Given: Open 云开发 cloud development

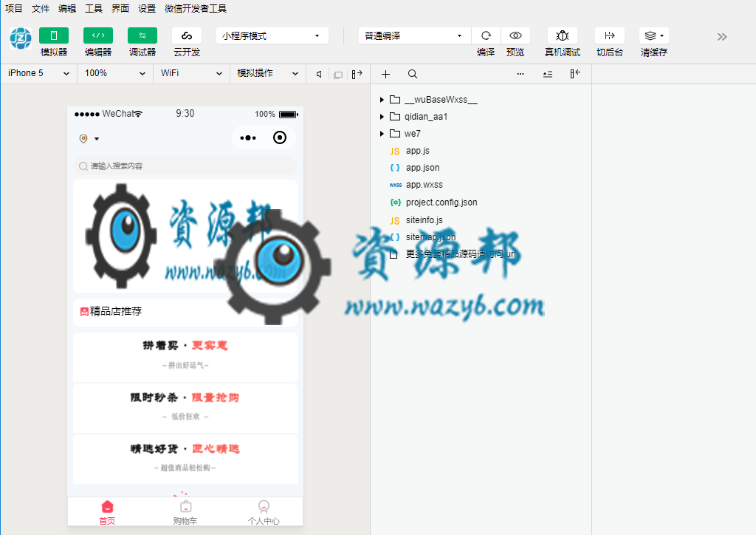Looking at the screenshot, I should click(187, 35).
